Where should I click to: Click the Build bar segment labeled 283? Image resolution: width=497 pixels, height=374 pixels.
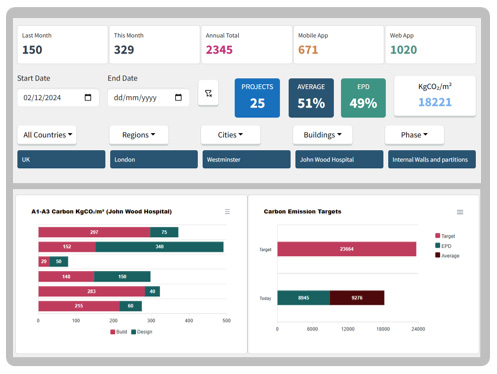(x=92, y=291)
